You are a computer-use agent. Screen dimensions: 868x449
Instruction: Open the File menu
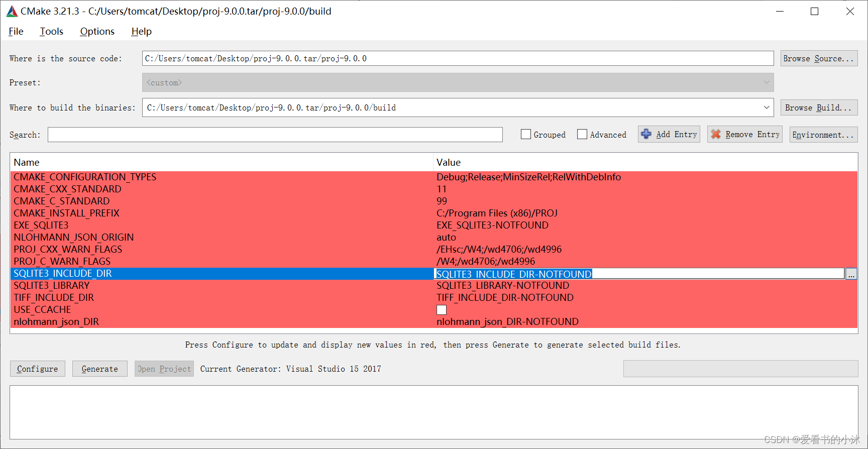tap(16, 31)
